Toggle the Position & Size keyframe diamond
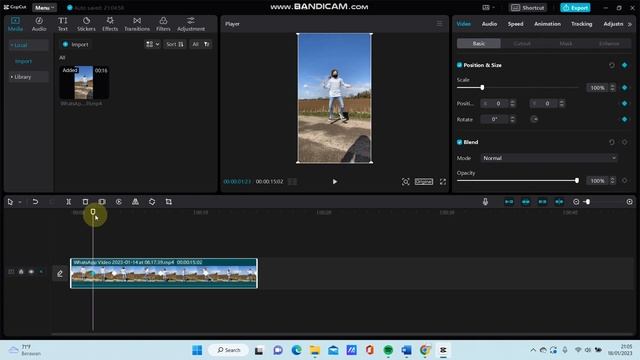Screen dimensions: 640x360 (x=624, y=65)
